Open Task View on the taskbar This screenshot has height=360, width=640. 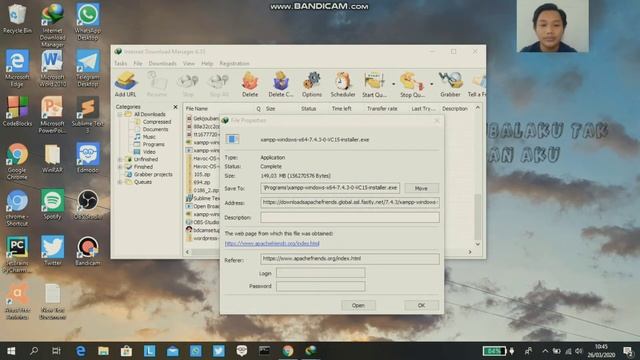click(56, 351)
